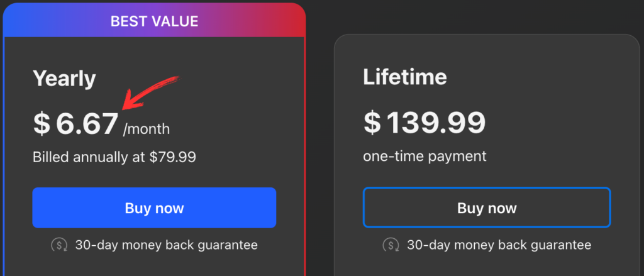Click the dollar sign before 6.67
644x276 pixels.
tap(42, 124)
